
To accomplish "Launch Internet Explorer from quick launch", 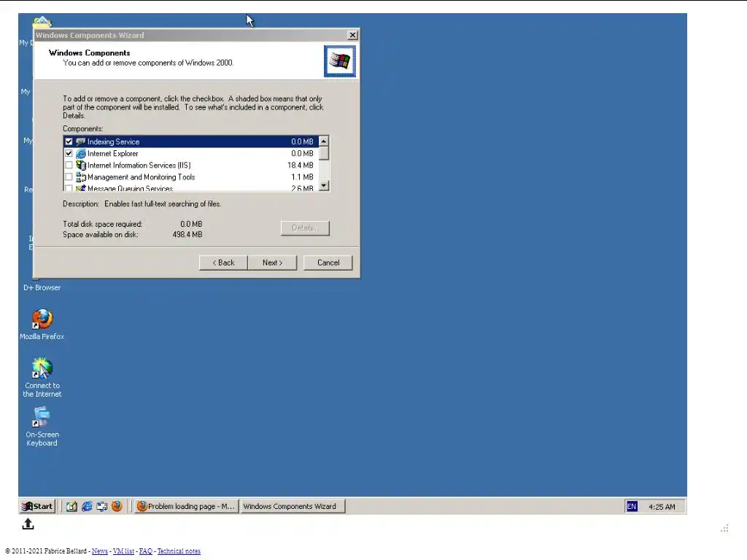I will point(87,506).
